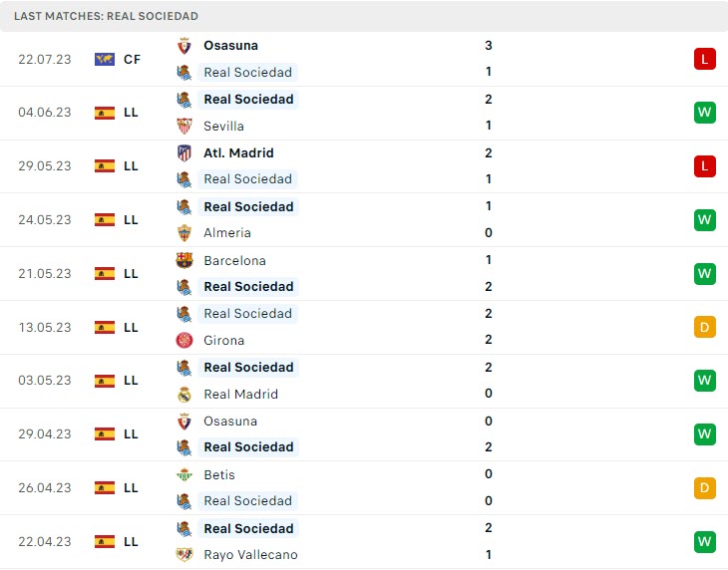Image resolution: width=728 pixels, height=570 pixels.
Task: Click the Almeria club crest
Action: pos(183,233)
